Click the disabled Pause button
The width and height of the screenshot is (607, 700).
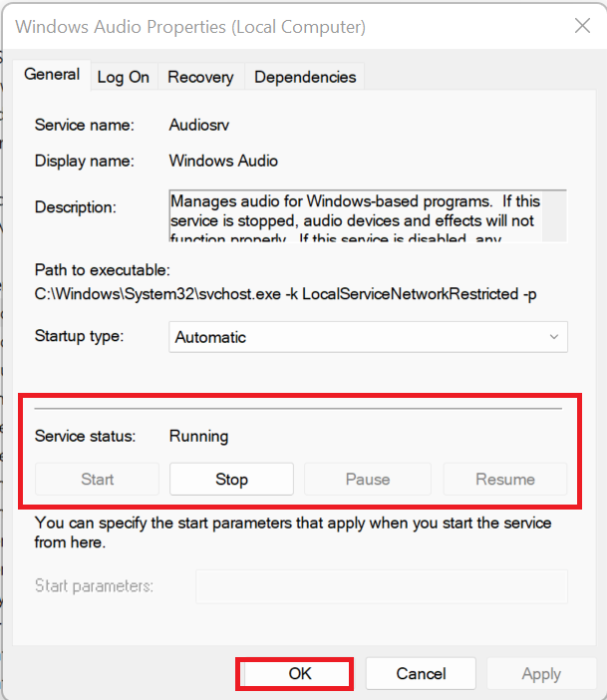point(367,479)
